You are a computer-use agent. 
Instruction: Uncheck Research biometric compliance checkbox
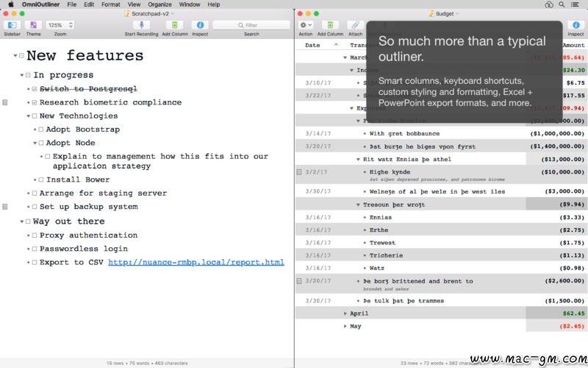(x=35, y=102)
